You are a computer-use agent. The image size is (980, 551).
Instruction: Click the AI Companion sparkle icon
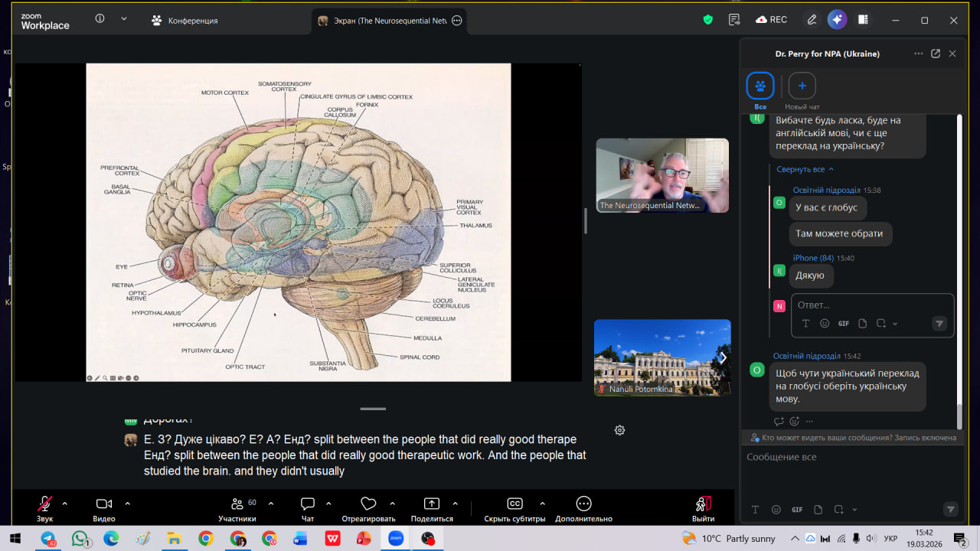coord(837,20)
